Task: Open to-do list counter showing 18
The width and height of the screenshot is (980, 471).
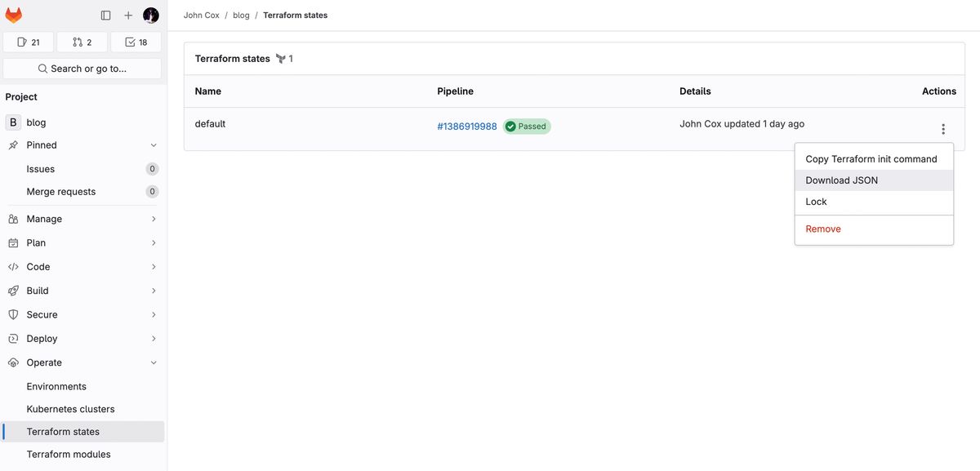Action: coord(136,42)
